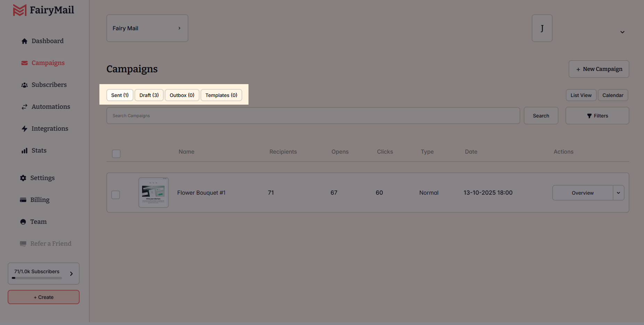Switch to the Draft (3) tab
Image resolution: width=644 pixels, height=325 pixels.
pos(149,95)
